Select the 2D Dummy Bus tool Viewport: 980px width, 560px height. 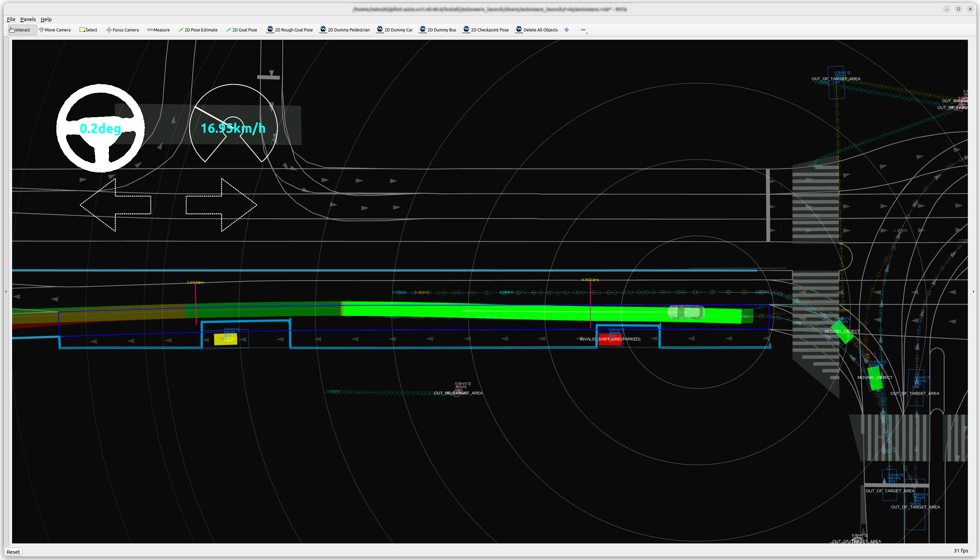coord(438,30)
